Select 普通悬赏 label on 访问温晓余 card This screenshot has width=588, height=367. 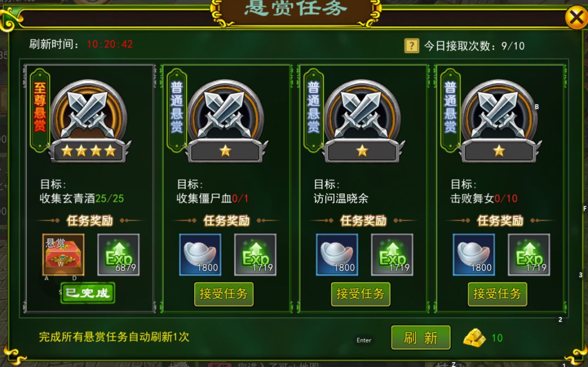pos(314,108)
